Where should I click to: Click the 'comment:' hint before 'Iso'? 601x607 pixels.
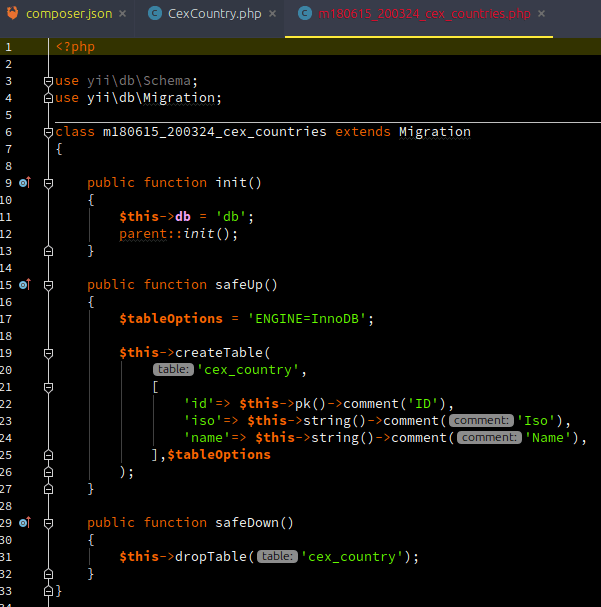(x=481, y=420)
